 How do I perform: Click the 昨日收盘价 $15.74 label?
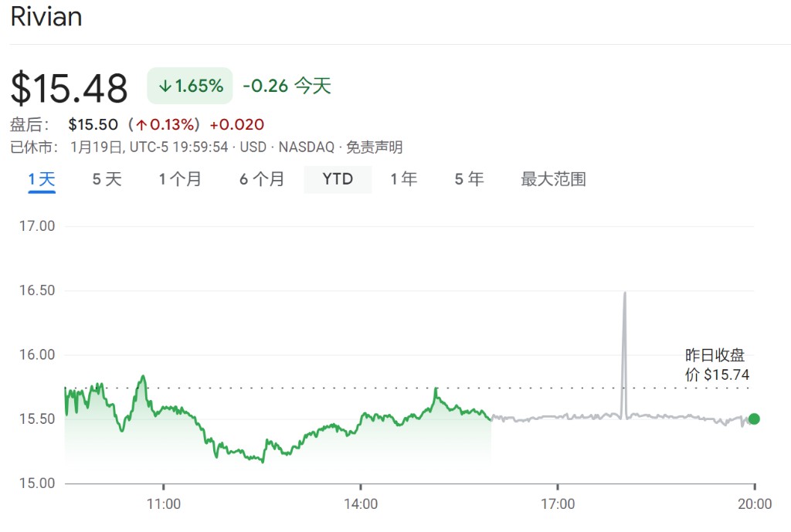pos(717,365)
